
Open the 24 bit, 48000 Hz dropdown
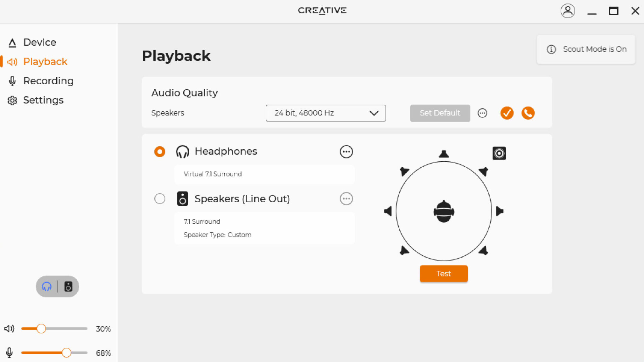325,113
